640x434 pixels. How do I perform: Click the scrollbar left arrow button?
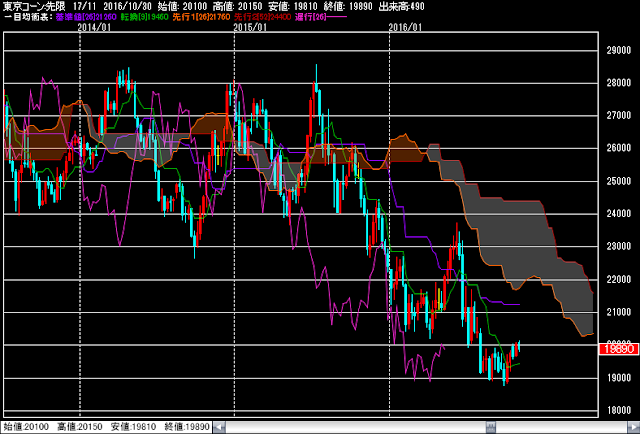(x=219, y=427)
